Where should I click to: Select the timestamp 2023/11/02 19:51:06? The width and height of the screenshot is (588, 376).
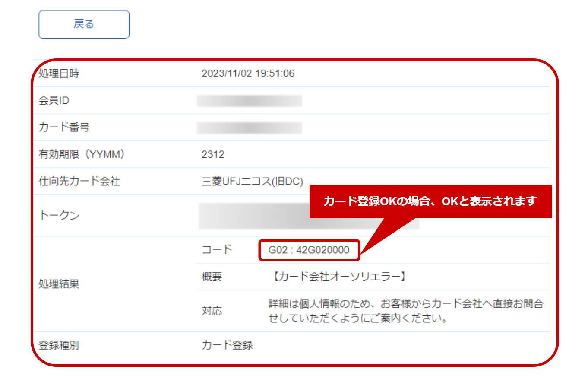pos(248,73)
